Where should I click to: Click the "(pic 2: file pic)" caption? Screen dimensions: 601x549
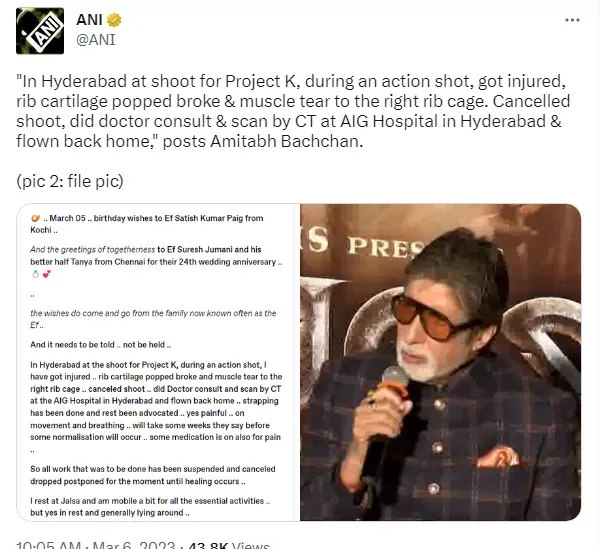70,181
